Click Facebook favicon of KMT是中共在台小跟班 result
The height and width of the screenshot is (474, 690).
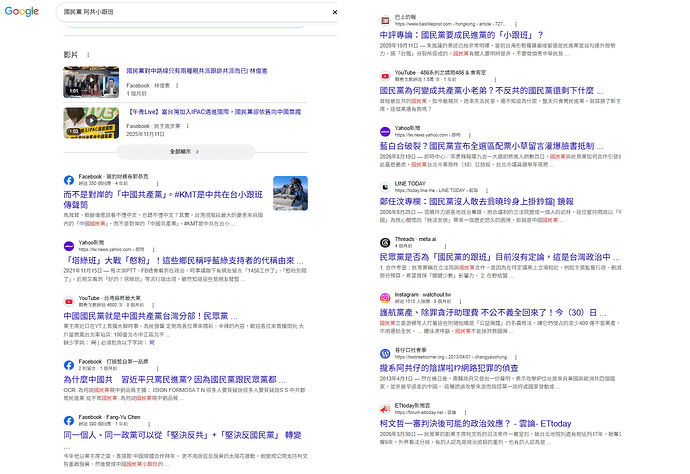(x=69, y=180)
